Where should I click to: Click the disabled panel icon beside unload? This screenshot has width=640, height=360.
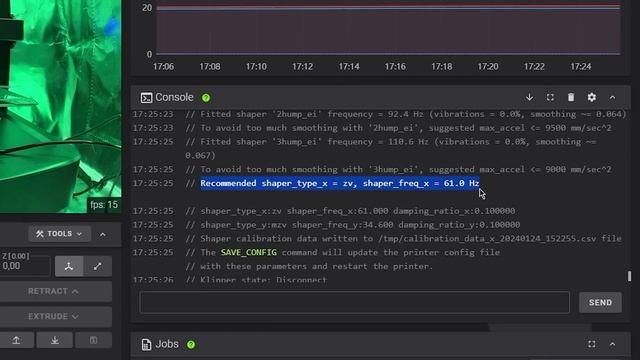point(93,340)
